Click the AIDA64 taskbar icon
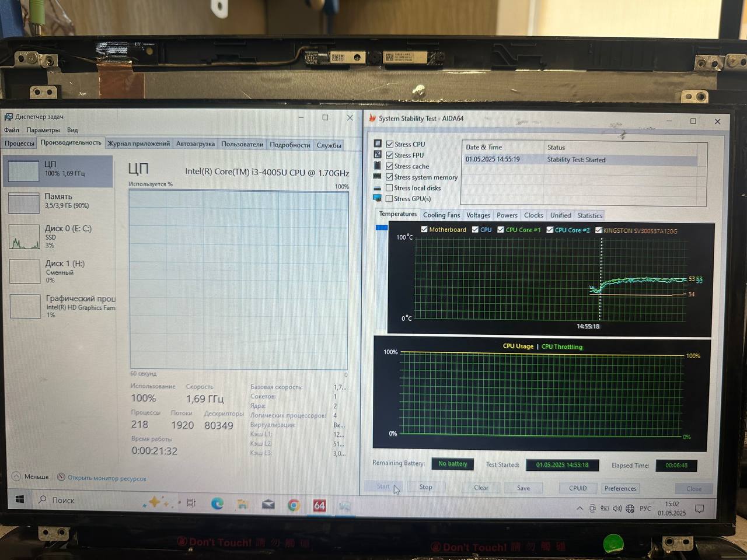 coord(319,506)
